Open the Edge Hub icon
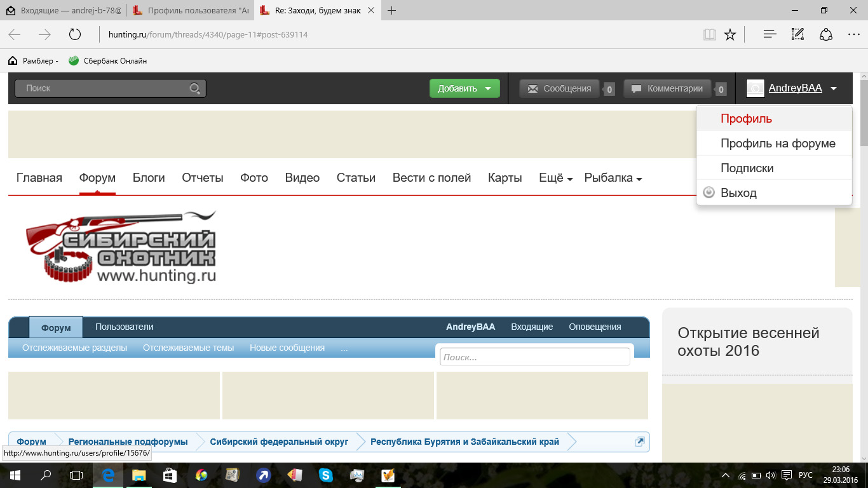868x488 pixels. tap(770, 34)
